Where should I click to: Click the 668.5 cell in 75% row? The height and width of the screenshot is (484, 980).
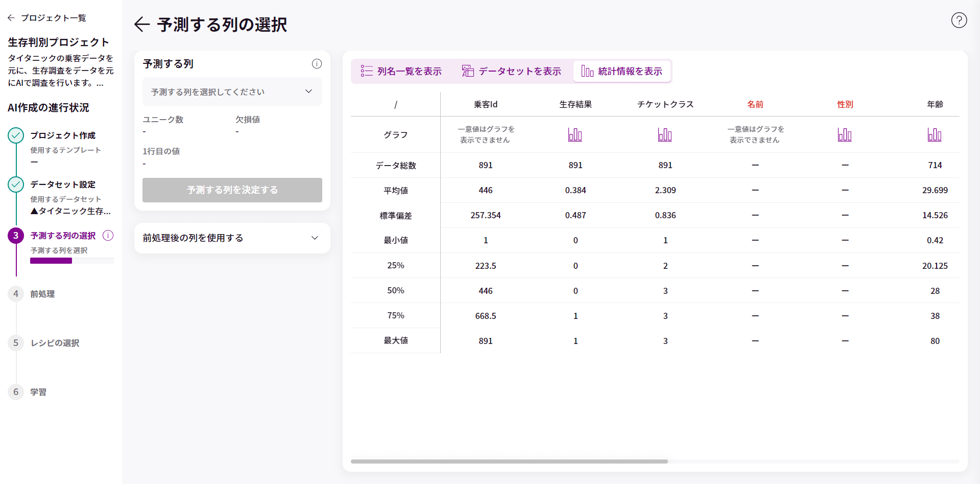(x=486, y=316)
